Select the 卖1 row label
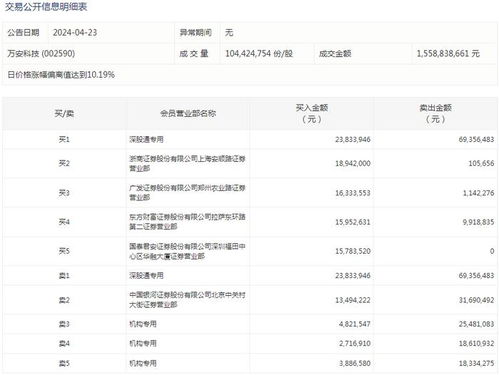Image resolution: width=499 pixels, height=375 pixels. 64,276
